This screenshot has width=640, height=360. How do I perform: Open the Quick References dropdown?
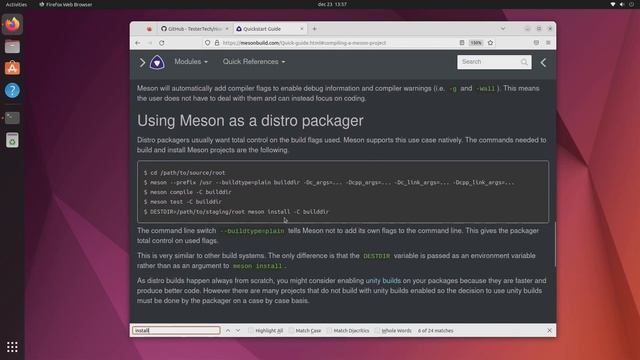[254, 62]
